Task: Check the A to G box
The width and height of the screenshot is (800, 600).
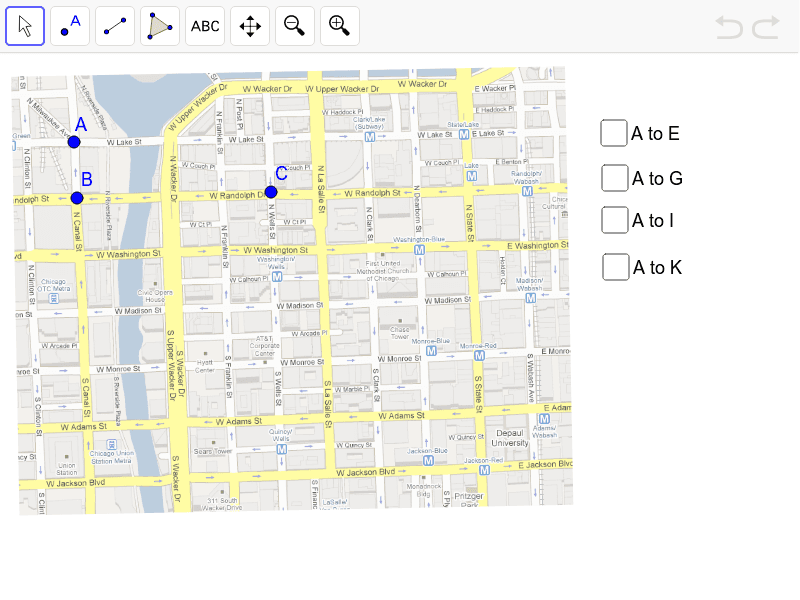Action: [614, 178]
